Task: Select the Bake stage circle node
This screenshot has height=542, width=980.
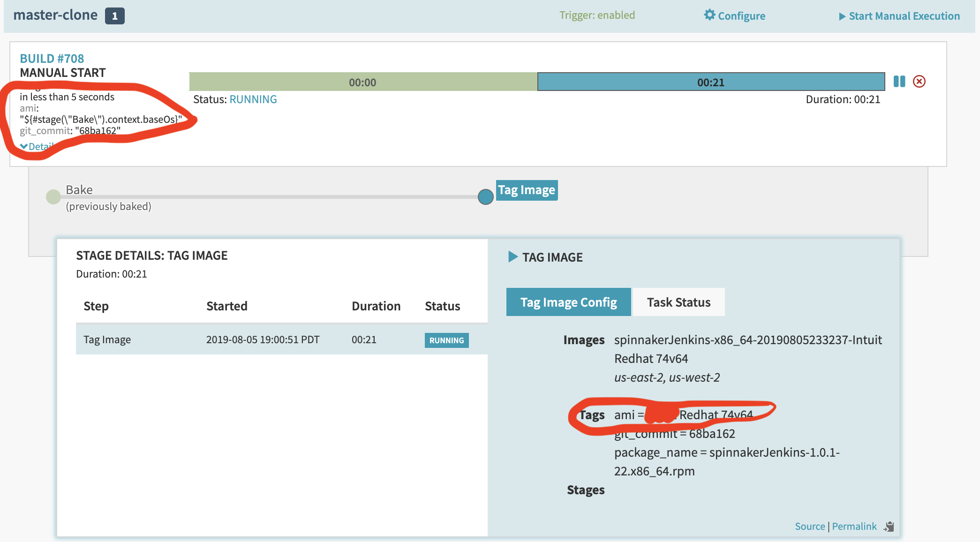Action: (x=53, y=197)
